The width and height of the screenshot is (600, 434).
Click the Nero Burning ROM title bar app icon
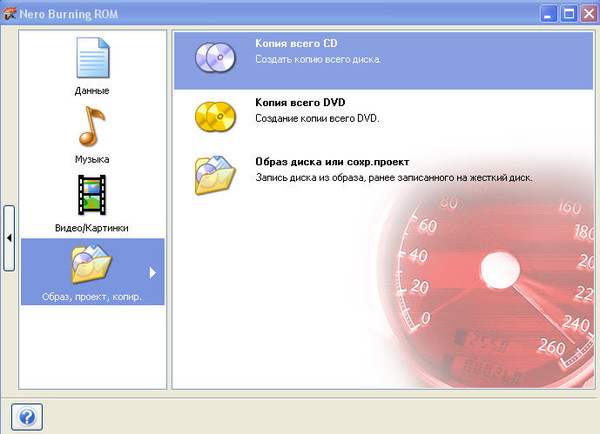point(9,14)
